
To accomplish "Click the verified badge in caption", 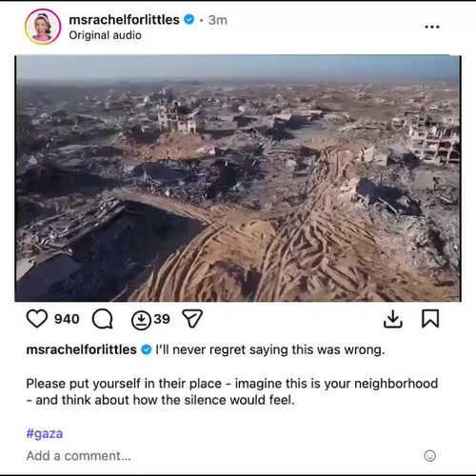I will pyautogui.click(x=146, y=349).
